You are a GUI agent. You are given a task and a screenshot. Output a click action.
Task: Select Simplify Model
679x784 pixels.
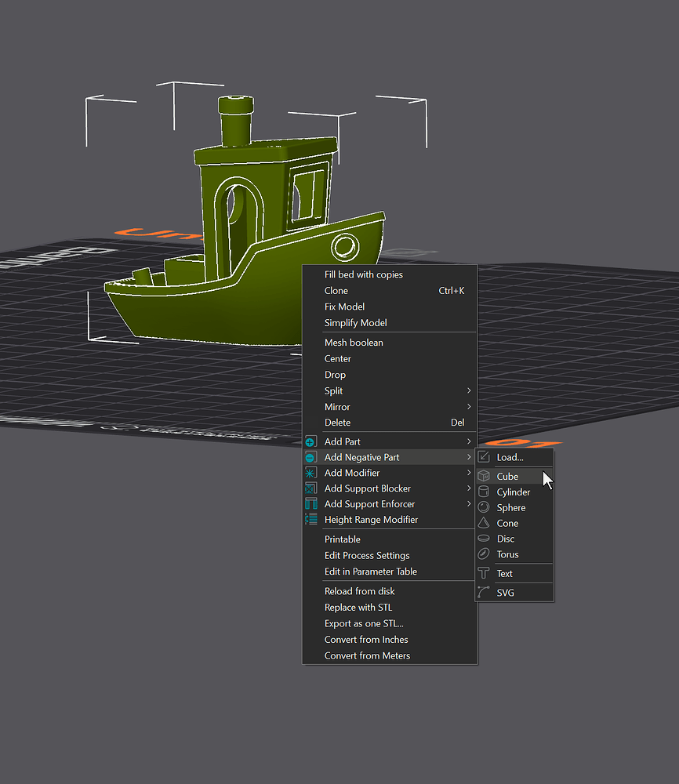[390, 322]
